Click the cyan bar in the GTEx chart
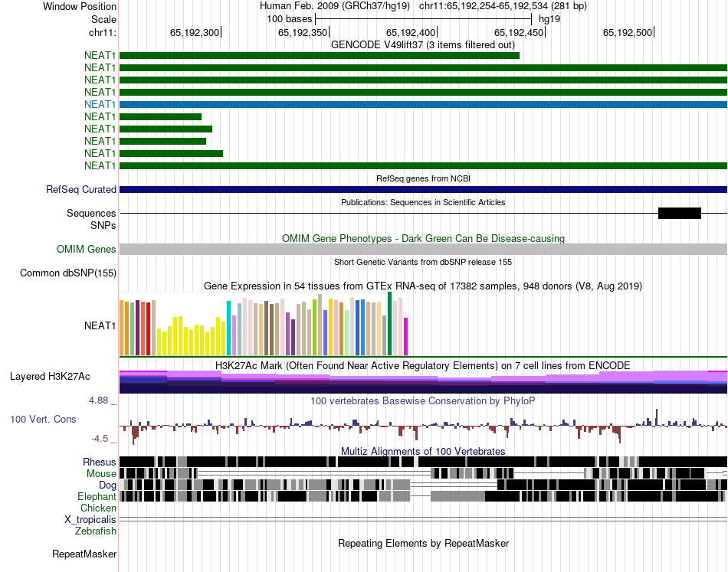Viewport: 728px width, 572px height. [x=228, y=328]
